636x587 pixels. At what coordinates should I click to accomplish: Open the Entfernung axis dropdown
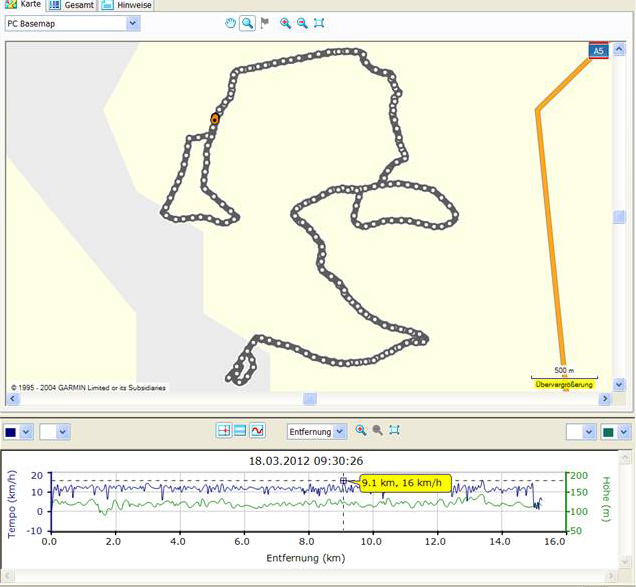[340, 431]
